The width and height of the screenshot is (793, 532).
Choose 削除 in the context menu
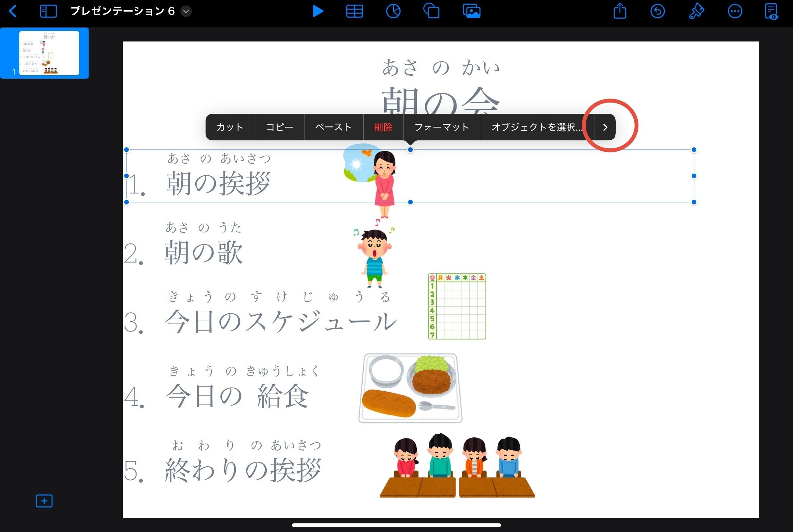(383, 127)
